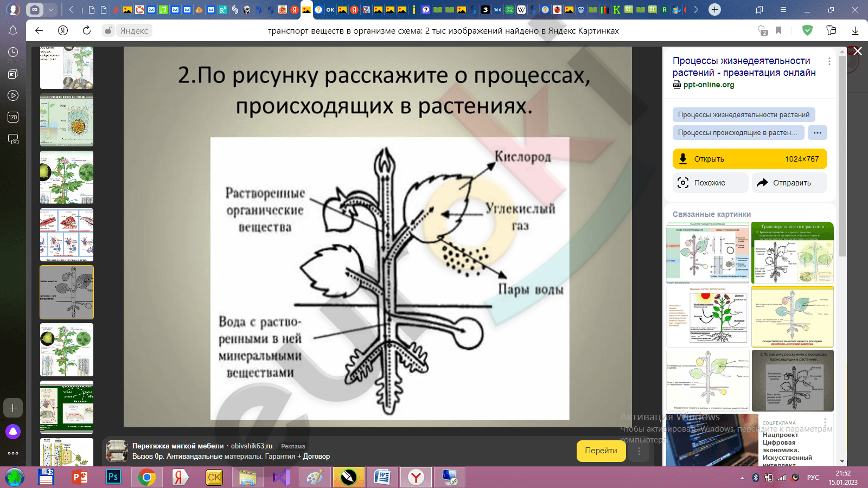
Task: Open the screenshot camera tool in sidebar
Action: tap(13, 139)
